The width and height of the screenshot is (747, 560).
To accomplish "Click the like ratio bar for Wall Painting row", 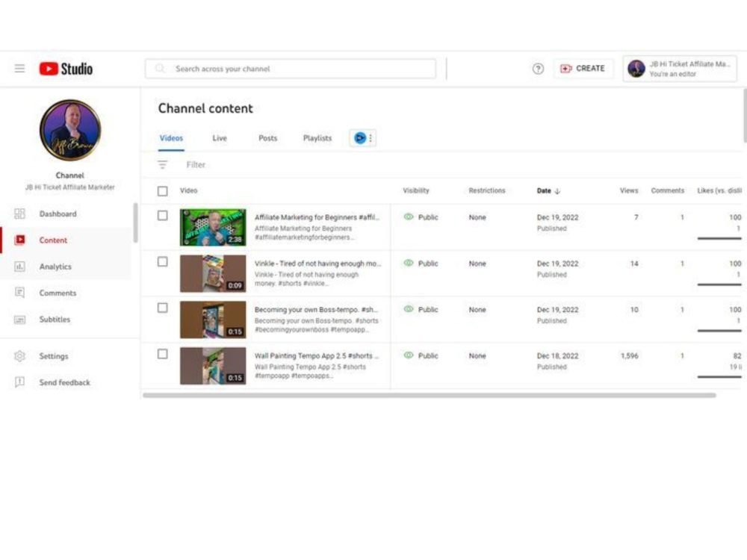I will tap(719, 377).
